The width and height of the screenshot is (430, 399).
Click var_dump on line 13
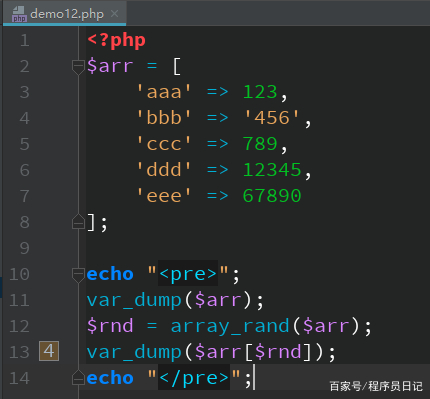coord(134,352)
